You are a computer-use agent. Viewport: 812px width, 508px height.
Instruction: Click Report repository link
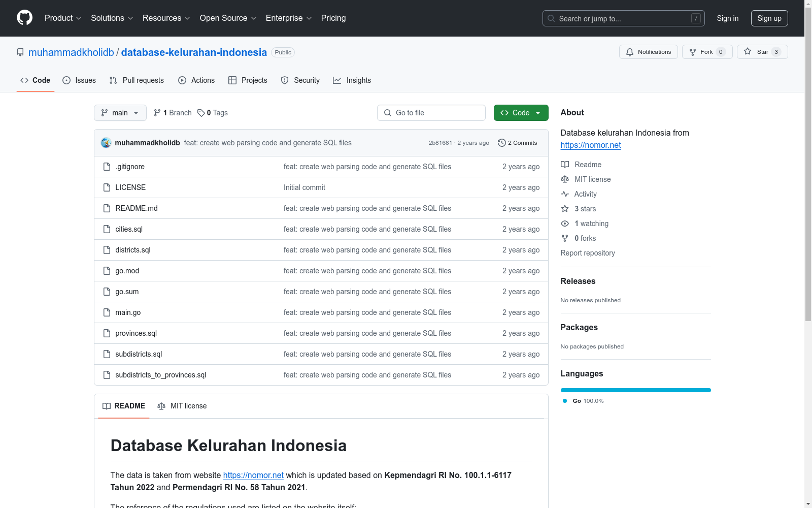tap(588, 253)
